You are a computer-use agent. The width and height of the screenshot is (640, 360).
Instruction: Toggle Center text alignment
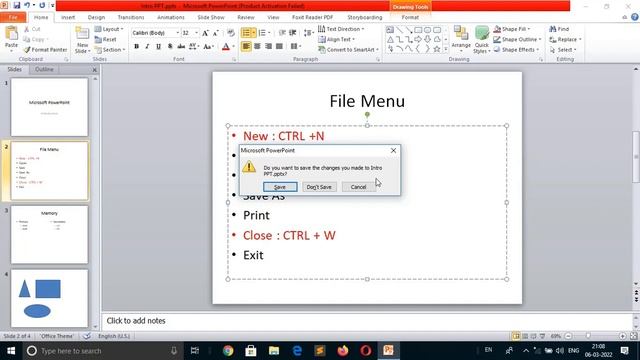(x=257, y=46)
